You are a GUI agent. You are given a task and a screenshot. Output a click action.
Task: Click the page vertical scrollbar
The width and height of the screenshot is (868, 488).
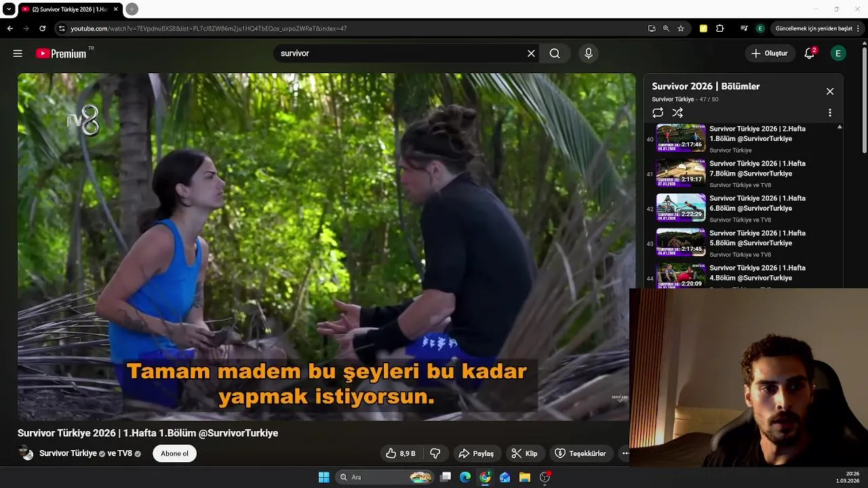(865, 100)
